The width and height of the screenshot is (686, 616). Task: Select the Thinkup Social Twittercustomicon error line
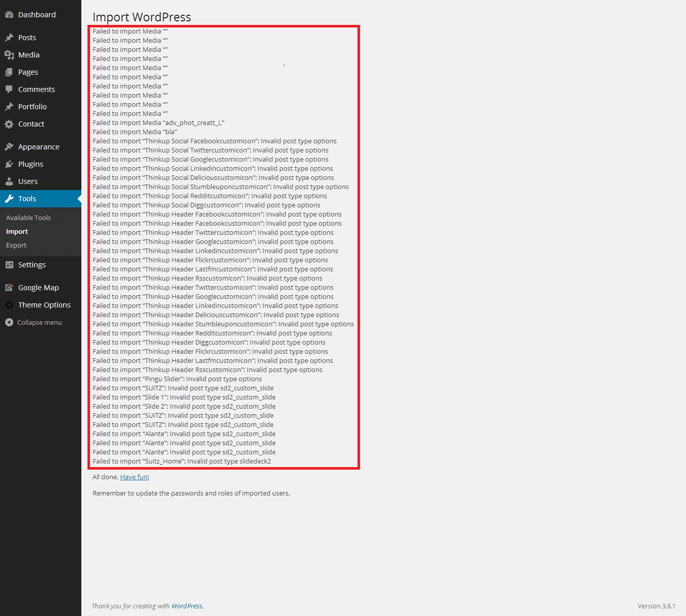211,150
